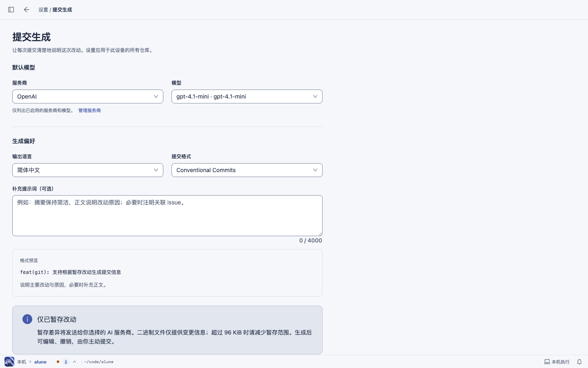The width and height of the screenshot is (588, 368).
Task: Click the ~/code/alune path
Action: tap(99, 362)
